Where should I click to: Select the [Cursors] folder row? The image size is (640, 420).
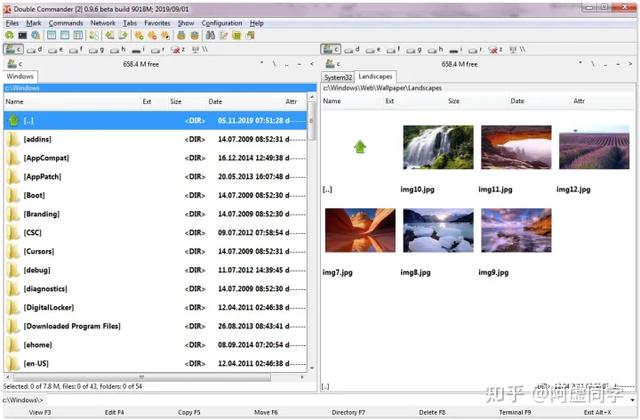pos(155,251)
